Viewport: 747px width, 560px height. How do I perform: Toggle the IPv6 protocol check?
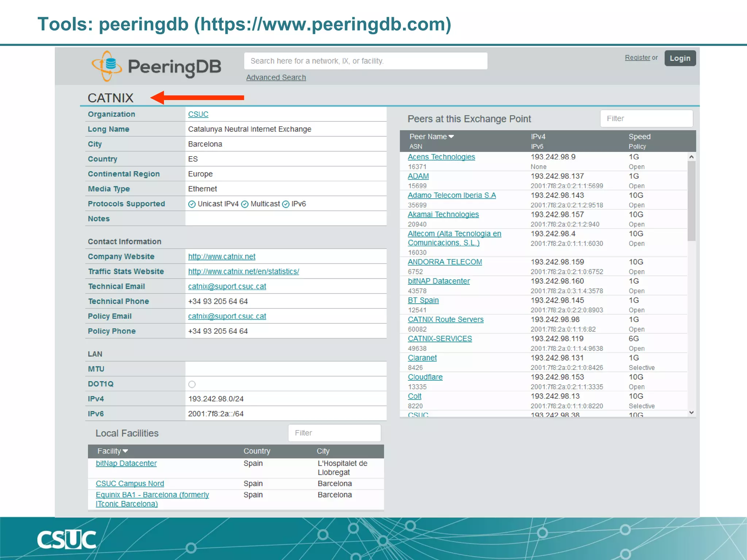point(286,204)
